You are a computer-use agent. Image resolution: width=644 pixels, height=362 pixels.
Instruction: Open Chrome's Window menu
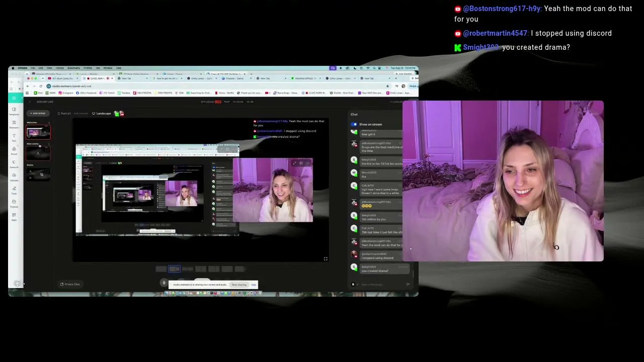coord(108,68)
